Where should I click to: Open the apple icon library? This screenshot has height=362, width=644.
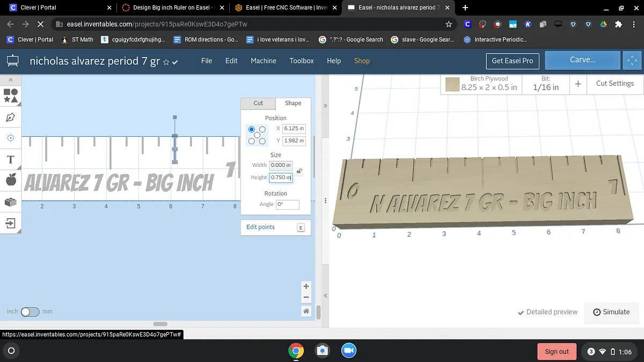coord(11,180)
